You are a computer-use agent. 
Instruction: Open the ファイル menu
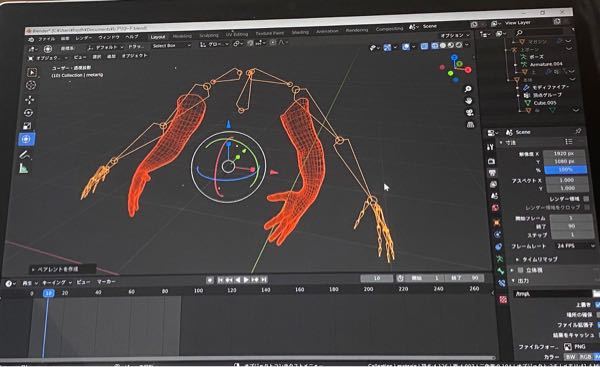click(x=47, y=39)
